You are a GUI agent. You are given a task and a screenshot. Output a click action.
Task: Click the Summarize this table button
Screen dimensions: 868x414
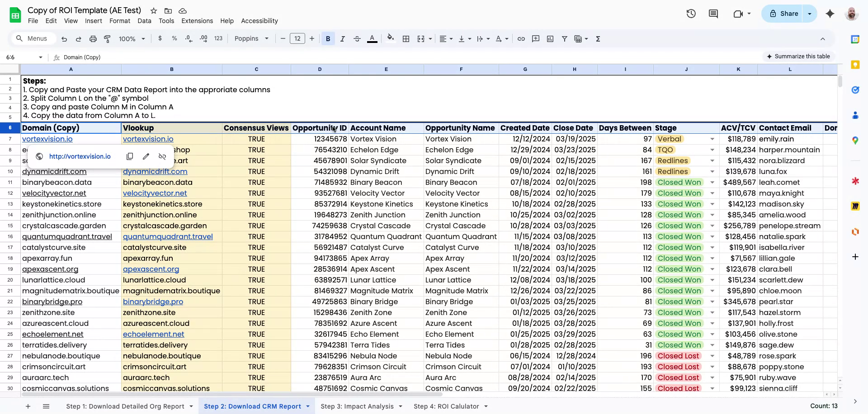coord(798,56)
